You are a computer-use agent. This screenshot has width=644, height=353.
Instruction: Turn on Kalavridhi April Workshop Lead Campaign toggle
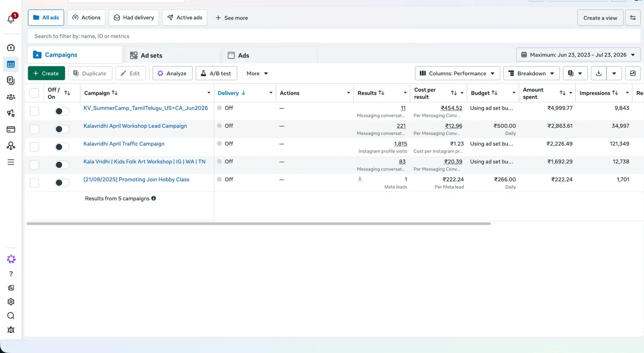pos(62,129)
